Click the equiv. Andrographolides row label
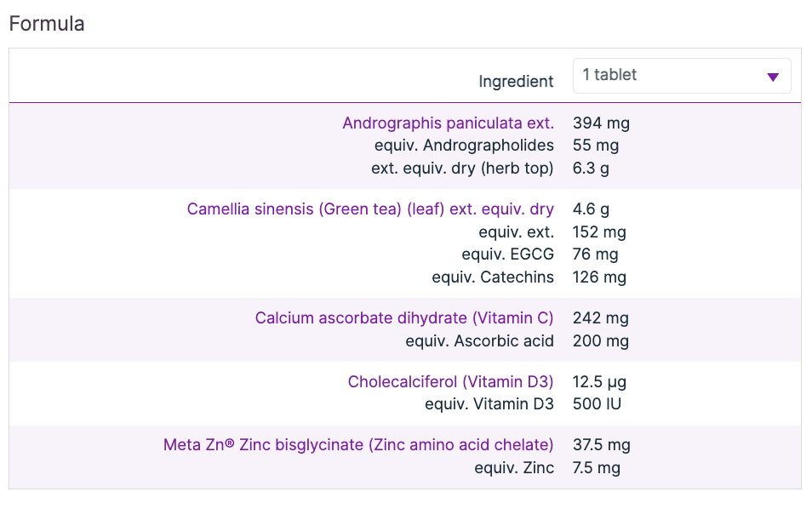 [464, 146]
